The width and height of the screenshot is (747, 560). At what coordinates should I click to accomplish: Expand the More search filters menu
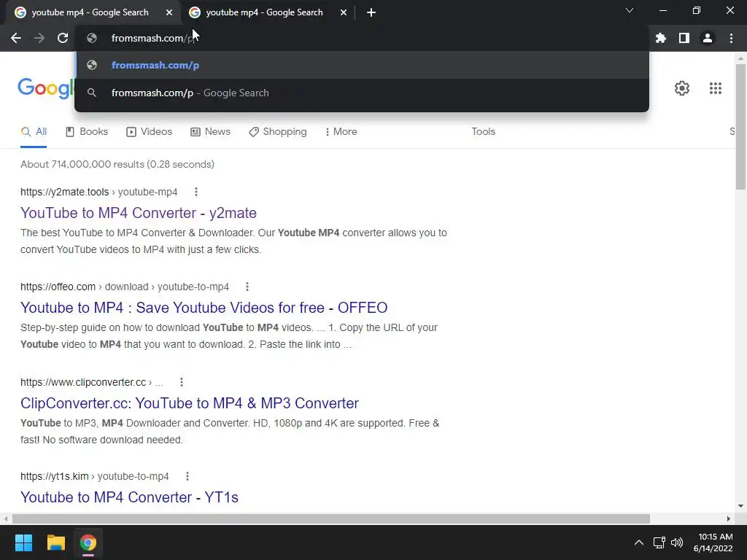(341, 132)
